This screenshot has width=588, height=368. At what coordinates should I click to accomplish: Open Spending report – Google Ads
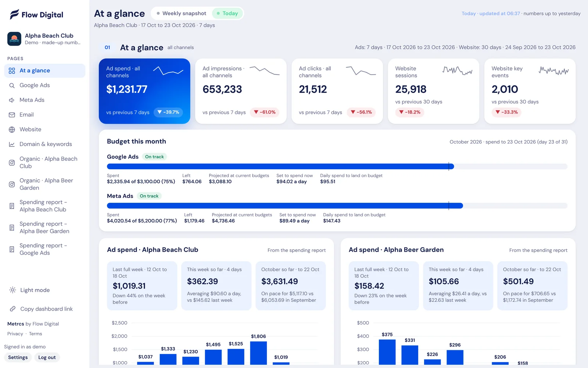click(44, 250)
